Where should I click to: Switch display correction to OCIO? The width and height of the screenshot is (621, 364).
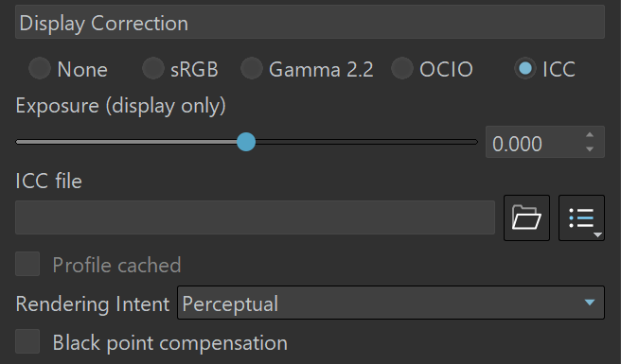(402, 68)
